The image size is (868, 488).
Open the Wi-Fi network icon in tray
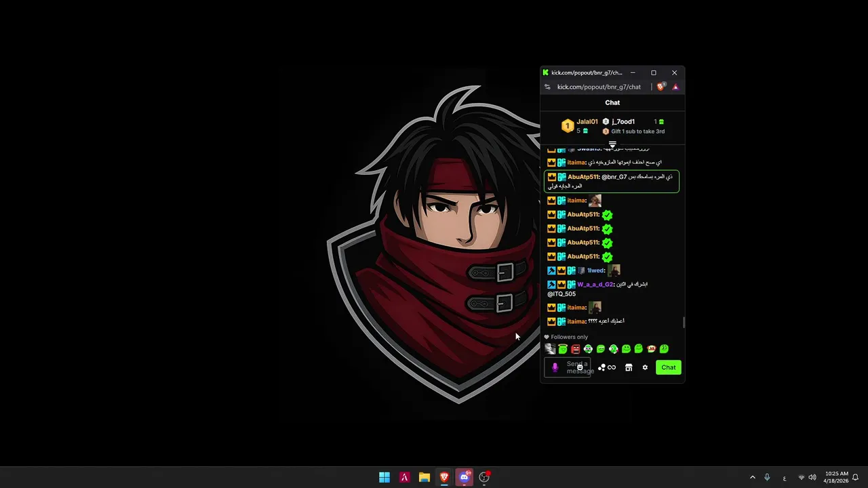(x=802, y=477)
